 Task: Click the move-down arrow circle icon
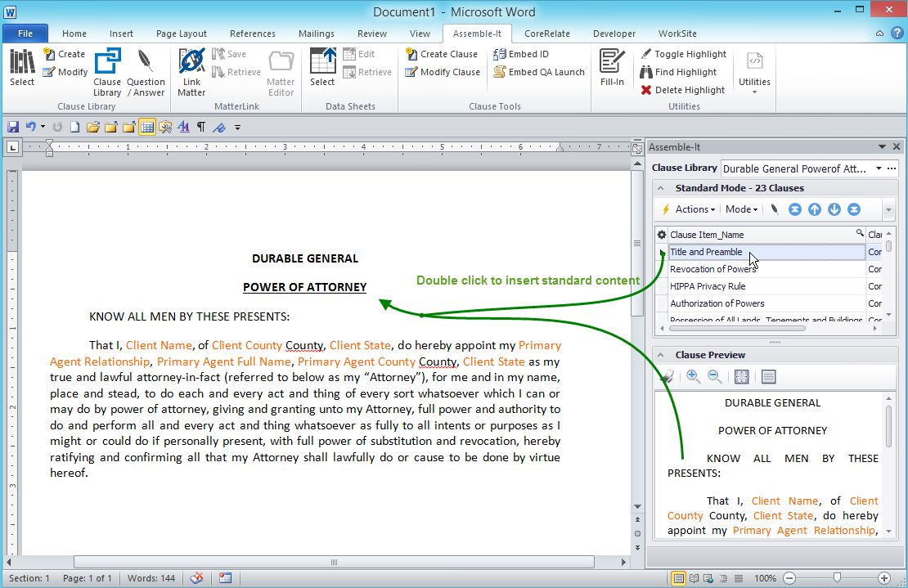834,209
